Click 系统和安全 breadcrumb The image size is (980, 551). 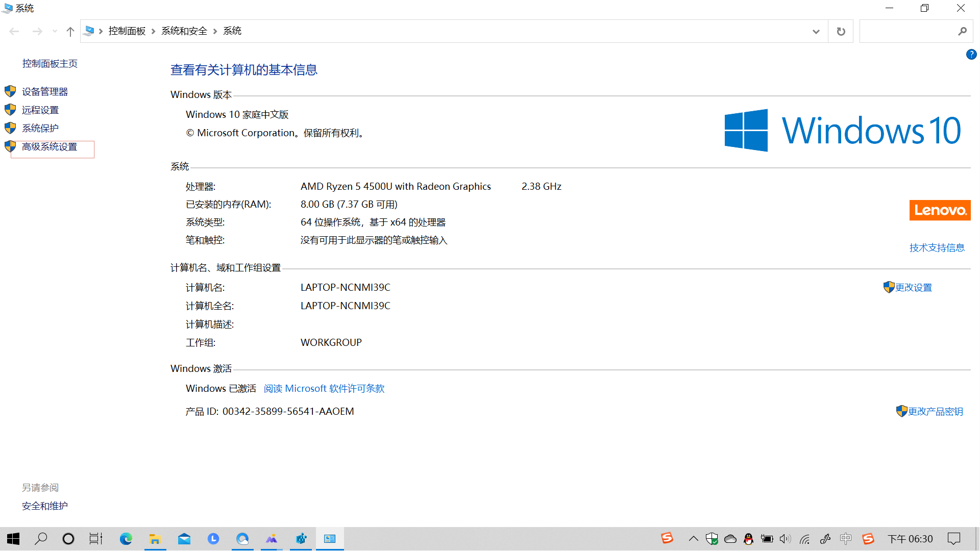pos(184,31)
